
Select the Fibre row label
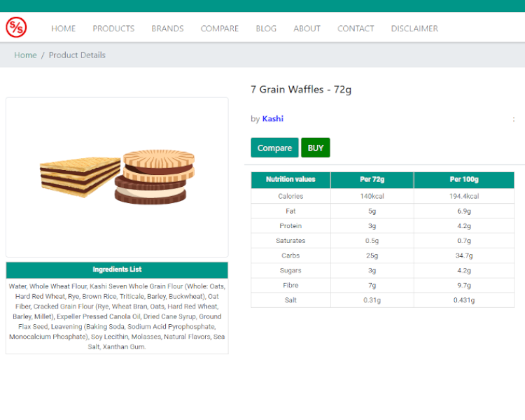[x=290, y=286]
